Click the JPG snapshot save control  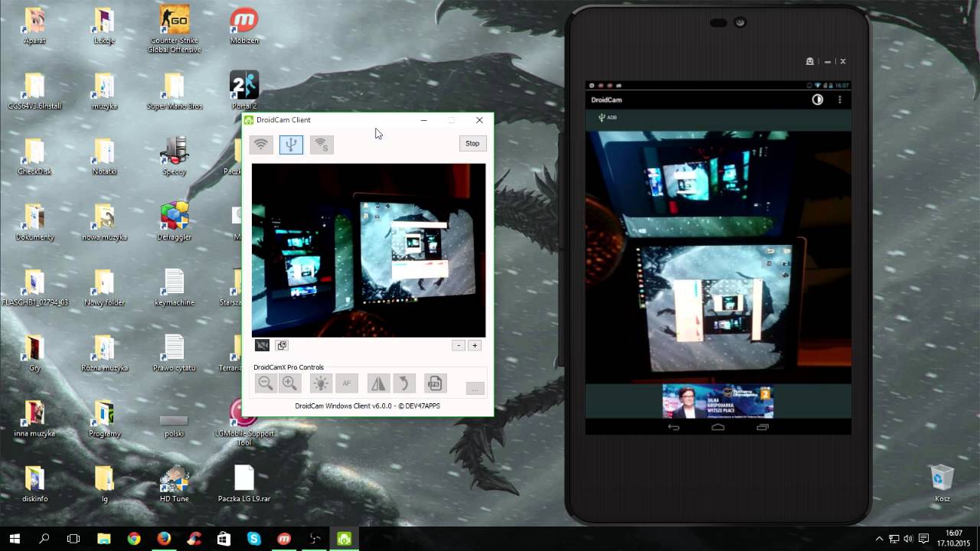pos(435,383)
